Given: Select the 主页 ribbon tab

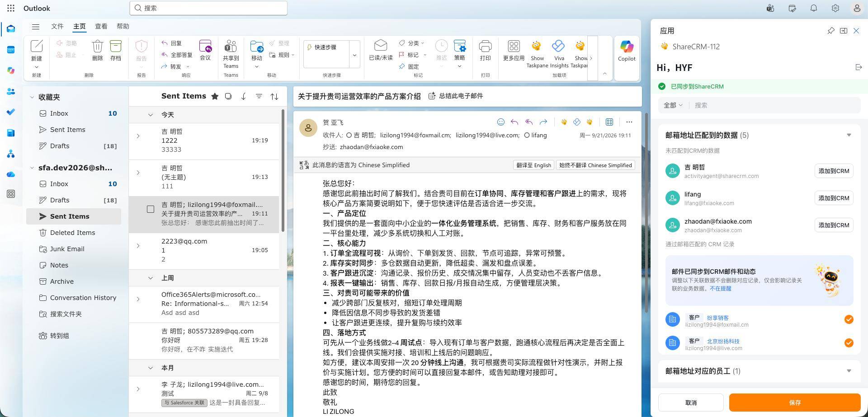Looking at the screenshot, I should point(80,26).
